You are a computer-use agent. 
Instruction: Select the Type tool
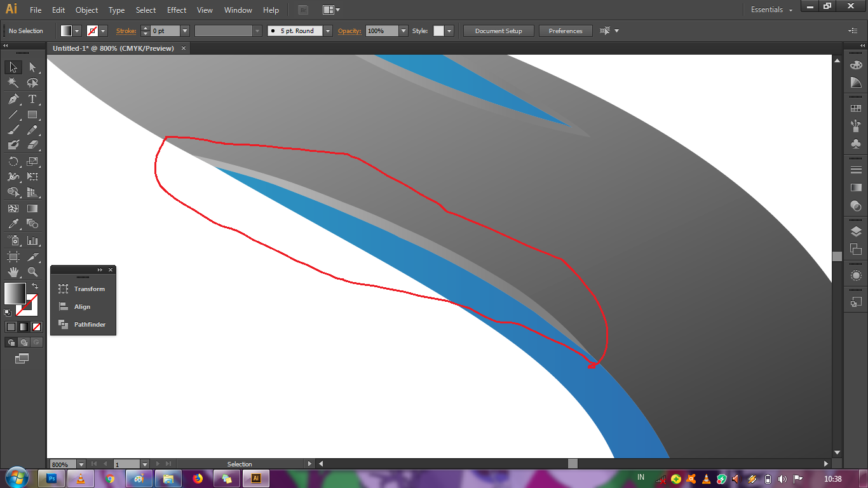click(33, 99)
